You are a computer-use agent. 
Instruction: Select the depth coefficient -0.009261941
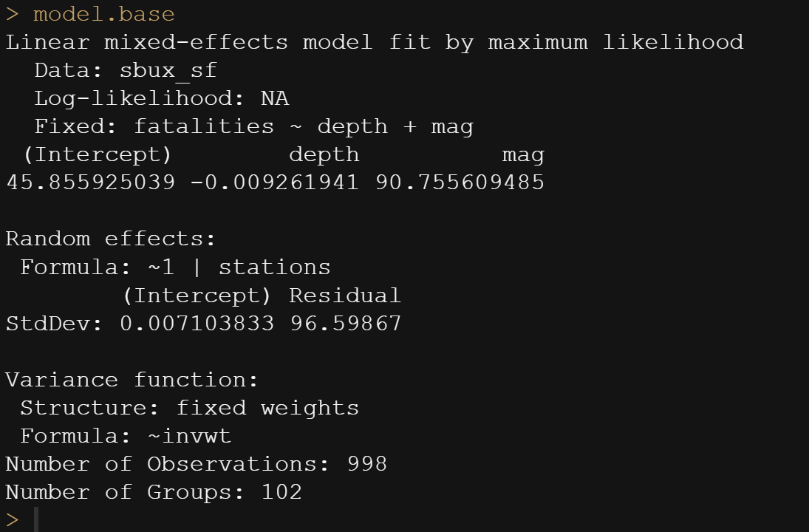(x=274, y=183)
